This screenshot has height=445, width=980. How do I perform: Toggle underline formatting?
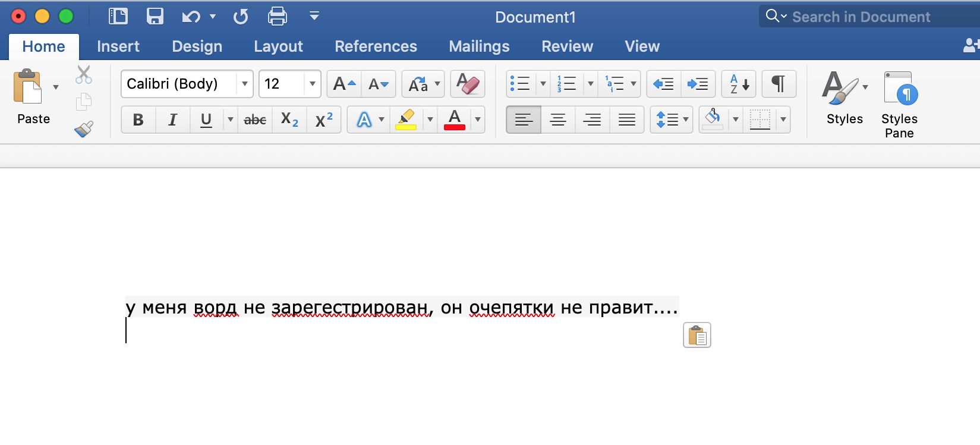[206, 120]
